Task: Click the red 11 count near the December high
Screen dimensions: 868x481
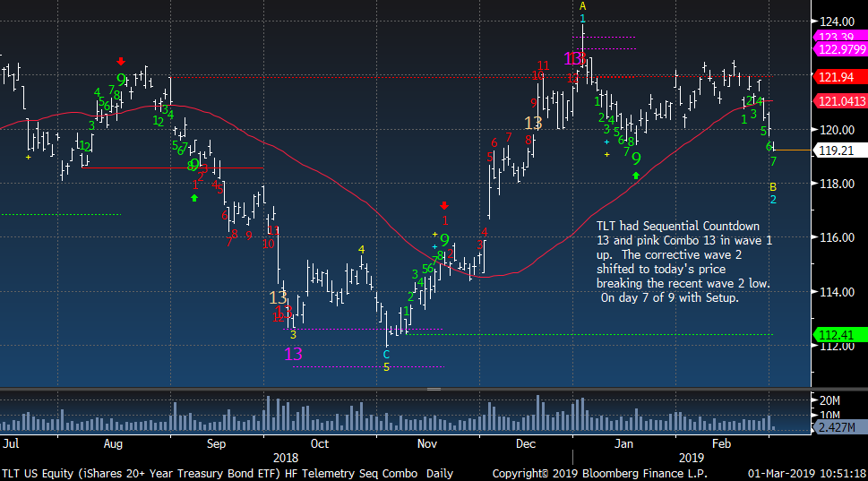Action: (543, 66)
